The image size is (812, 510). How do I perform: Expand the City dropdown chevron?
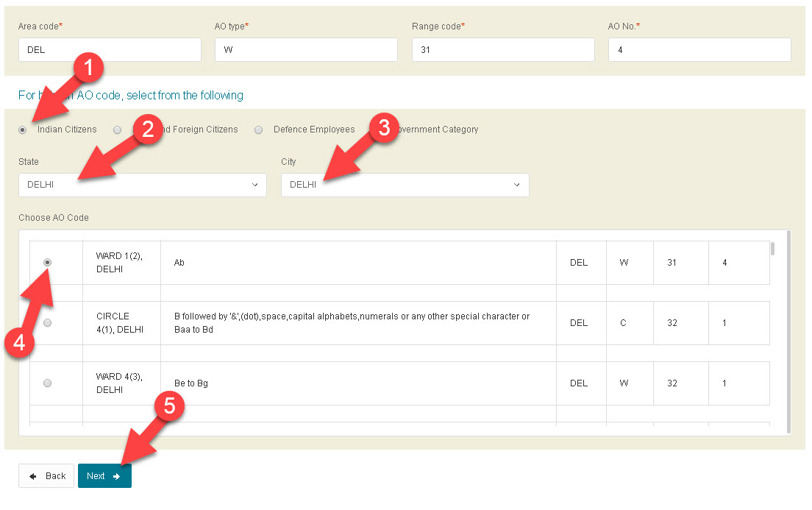[516, 185]
